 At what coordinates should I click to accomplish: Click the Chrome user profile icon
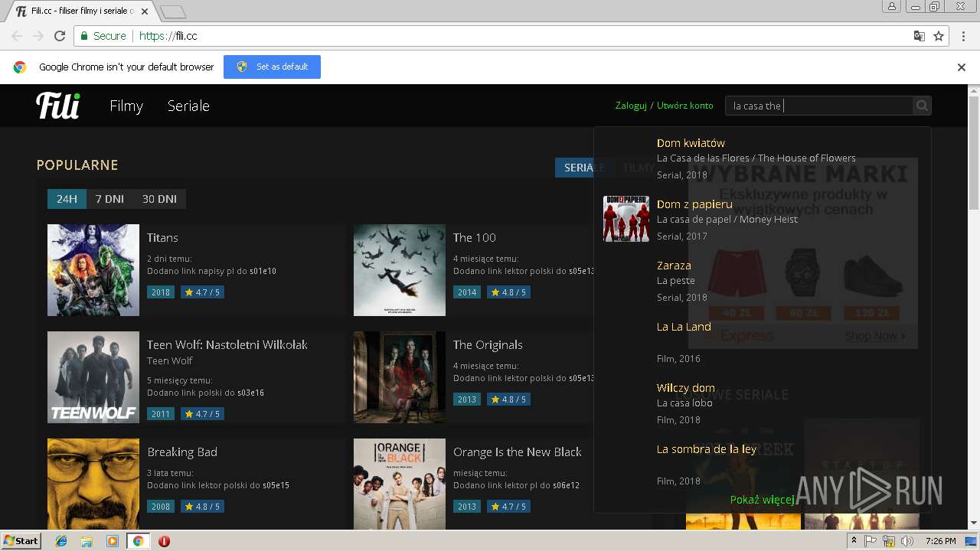892,6
